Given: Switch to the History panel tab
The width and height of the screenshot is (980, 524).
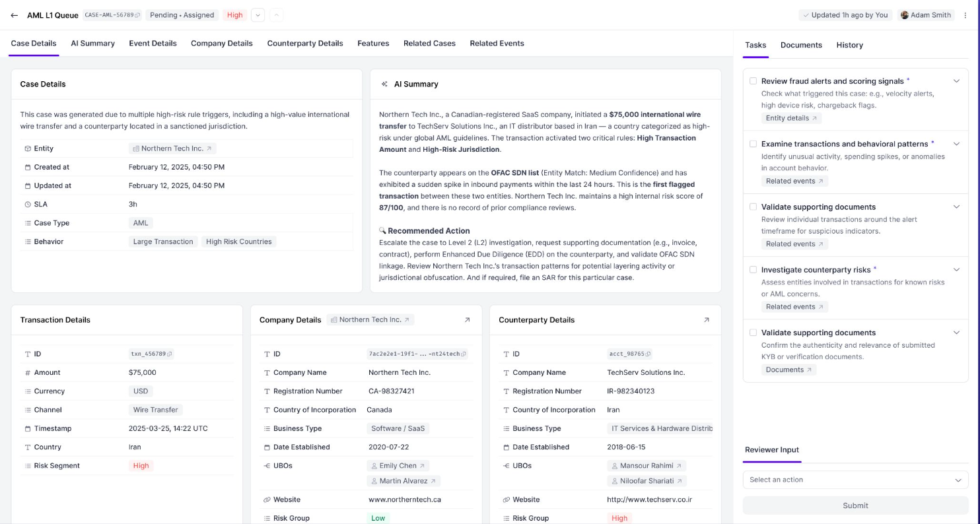Looking at the screenshot, I should pos(849,46).
